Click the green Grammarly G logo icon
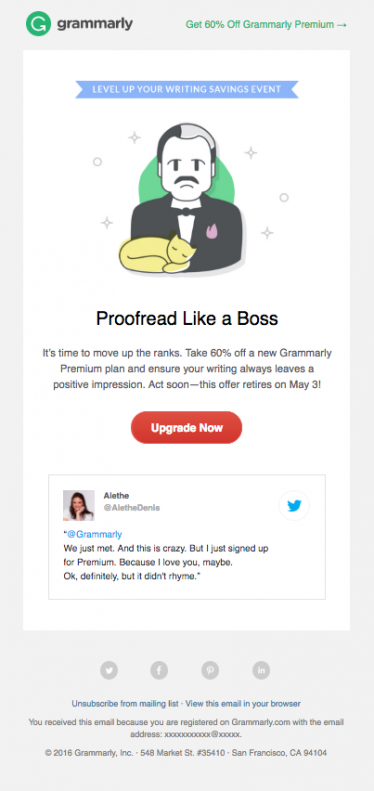The width and height of the screenshot is (374, 791). pyautogui.click(x=38, y=24)
